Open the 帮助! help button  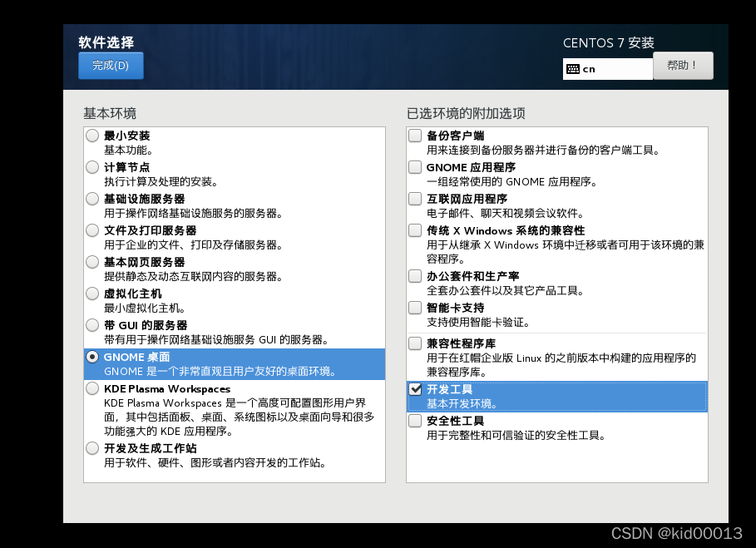[683, 66]
